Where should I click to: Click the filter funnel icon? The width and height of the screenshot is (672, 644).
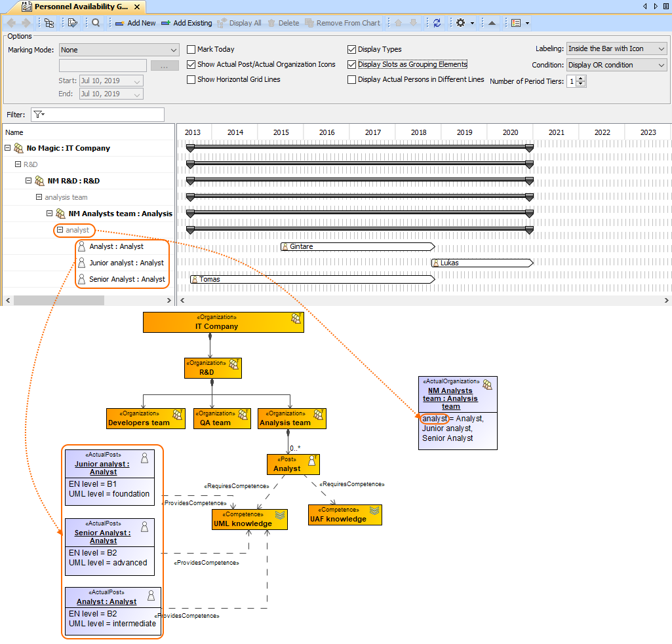pos(38,115)
